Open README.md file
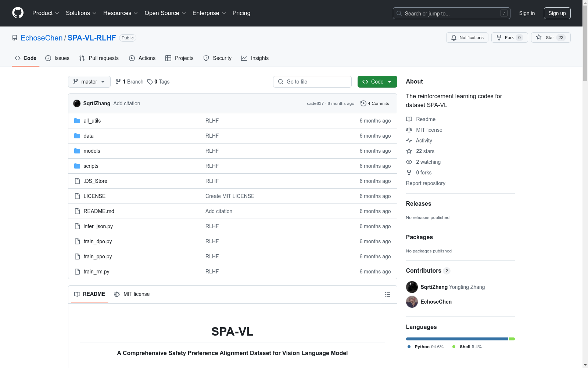Viewport: 588px width, 368px height. tap(99, 211)
